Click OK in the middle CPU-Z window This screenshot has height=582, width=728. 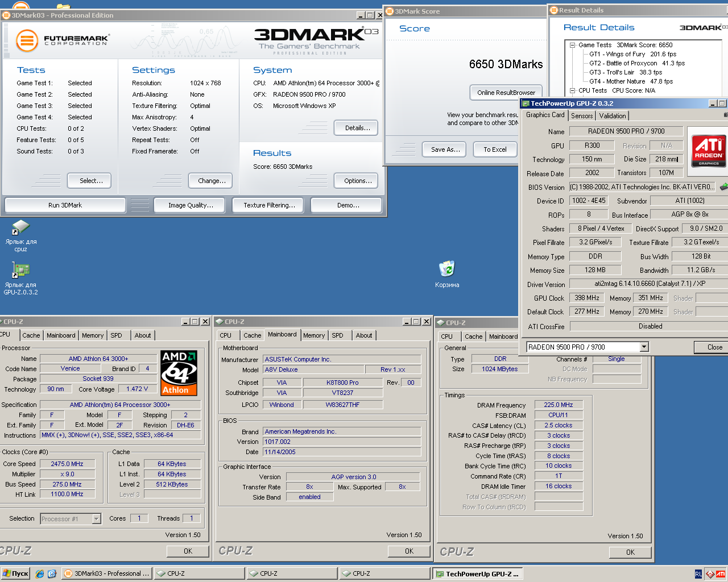409,551
